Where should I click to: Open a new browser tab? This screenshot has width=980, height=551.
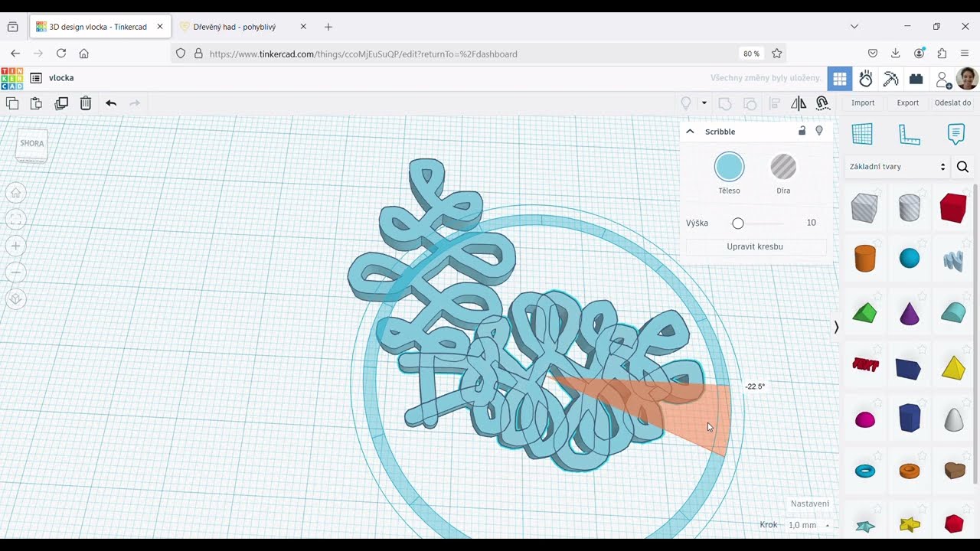pyautogui.click(x=328, y=27)
